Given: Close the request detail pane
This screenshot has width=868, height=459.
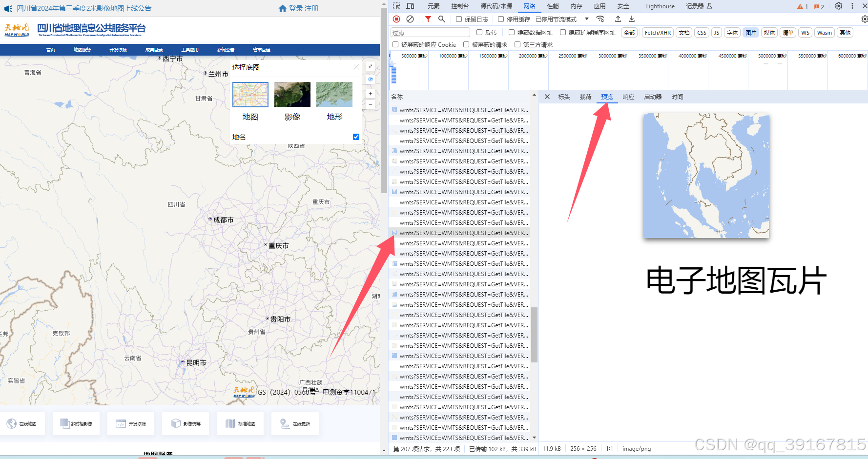Looking at the screenshot, I should coord(547,97).
